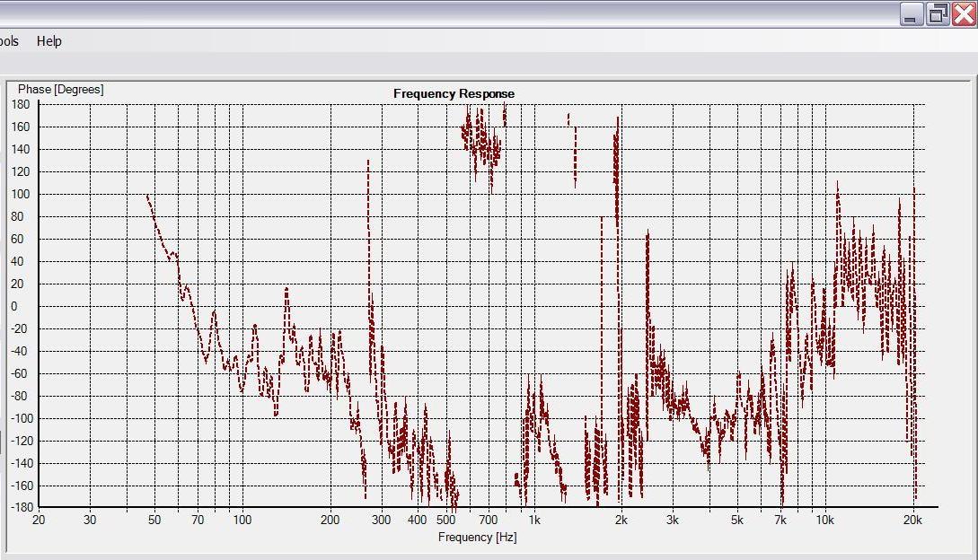Close the application window
Image resolution: width=978 pixels, height=560 pixels.
point(965,13)
